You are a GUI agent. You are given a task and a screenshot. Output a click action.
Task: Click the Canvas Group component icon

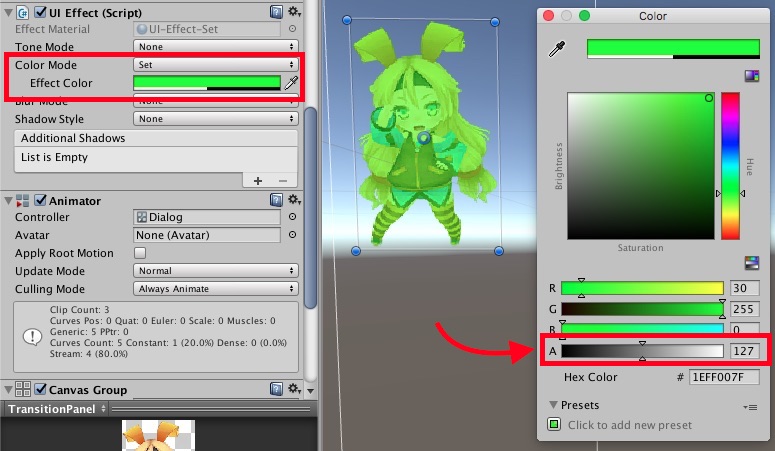22,389
